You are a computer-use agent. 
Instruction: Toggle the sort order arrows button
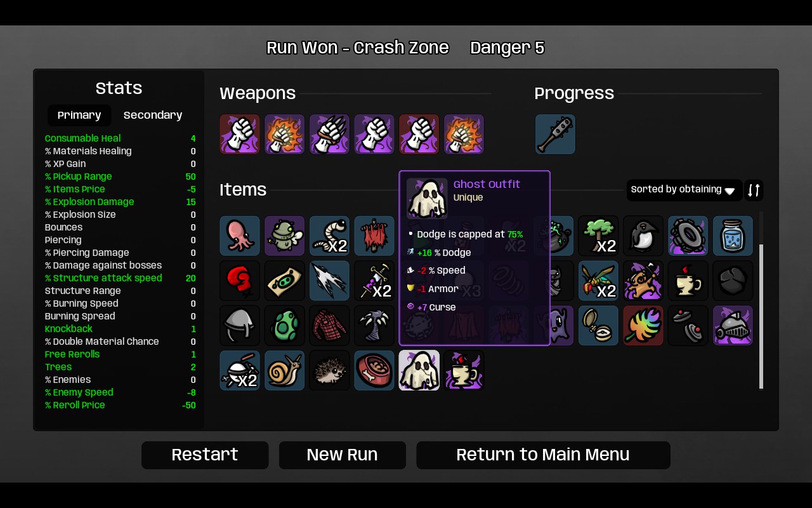[x=754, y=190]
